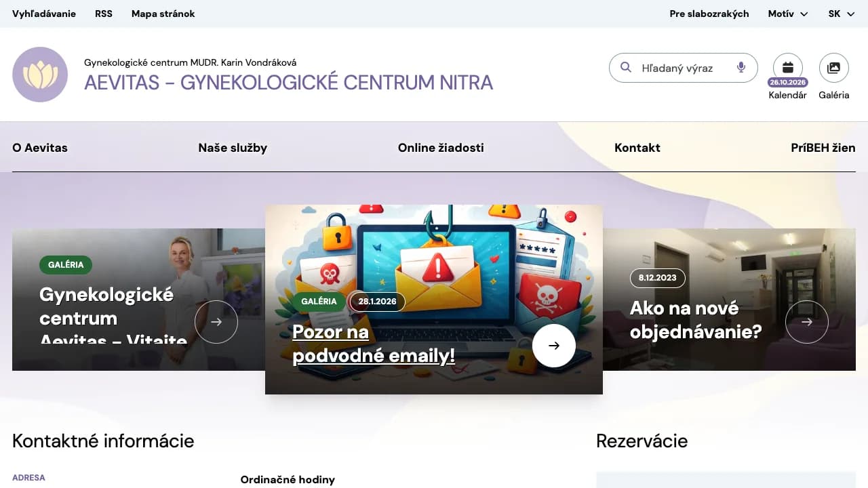Open the Ako na nové objednávanie? headline
This screenshot has height=488, width=868.
[696, 320]
